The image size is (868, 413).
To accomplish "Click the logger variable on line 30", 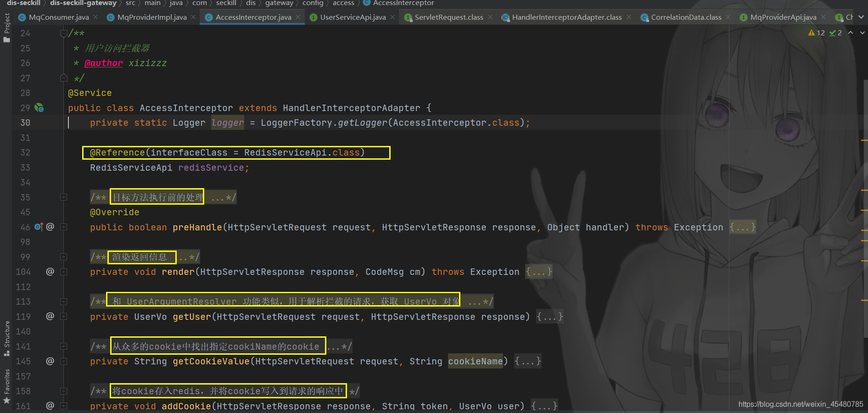I will click(228, 123).
